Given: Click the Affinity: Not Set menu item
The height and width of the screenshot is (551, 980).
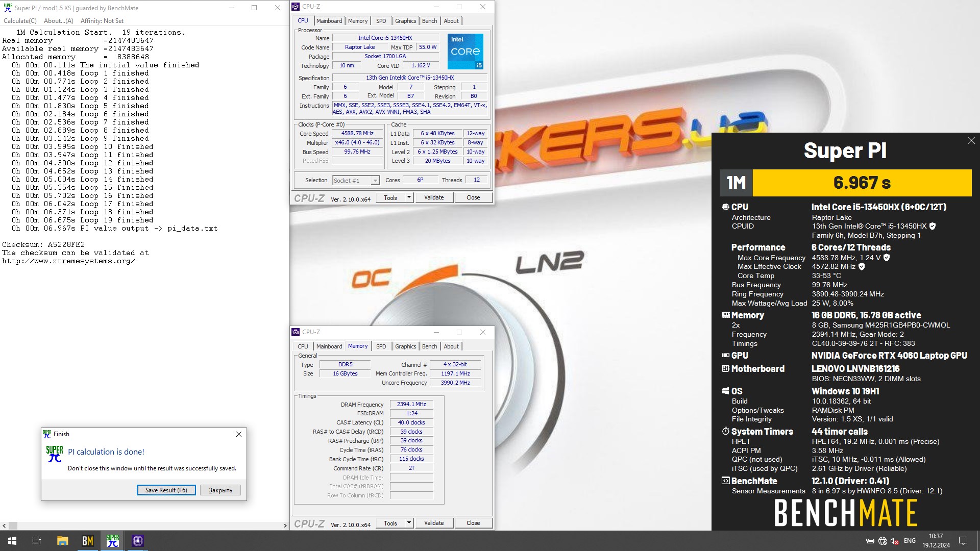Looking at the screenshot, I should pyautogui.click(x=102, y=21).
